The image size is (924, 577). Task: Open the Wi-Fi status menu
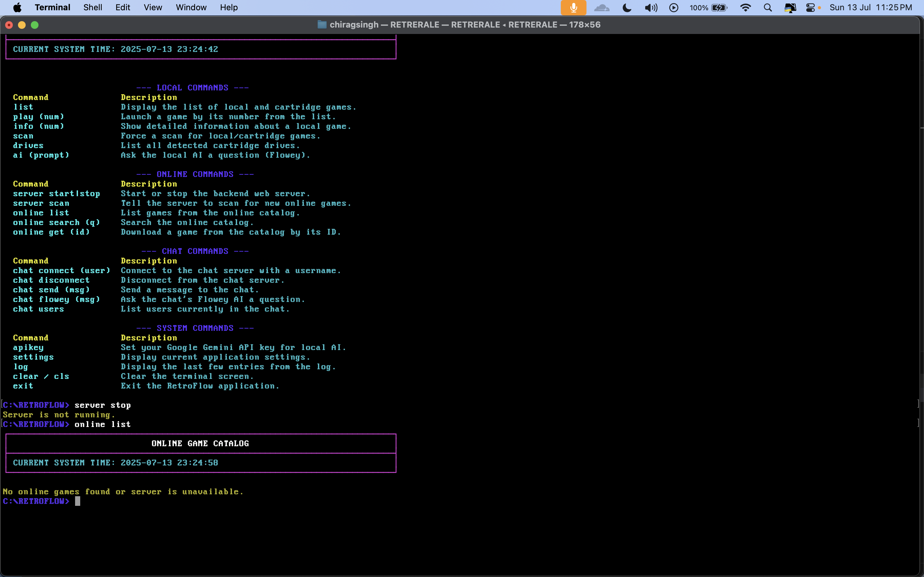click(x=745, y=8)
